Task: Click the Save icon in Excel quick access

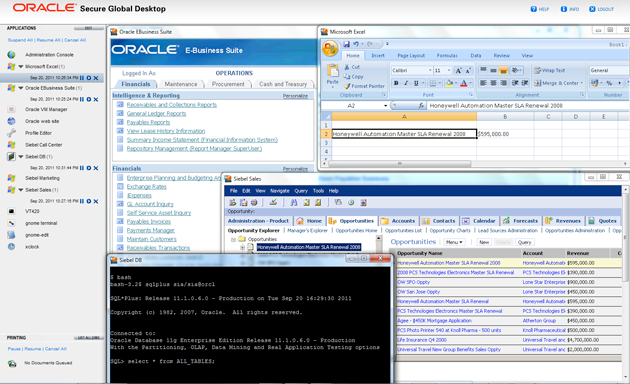Action: click(x=346, y=44)
